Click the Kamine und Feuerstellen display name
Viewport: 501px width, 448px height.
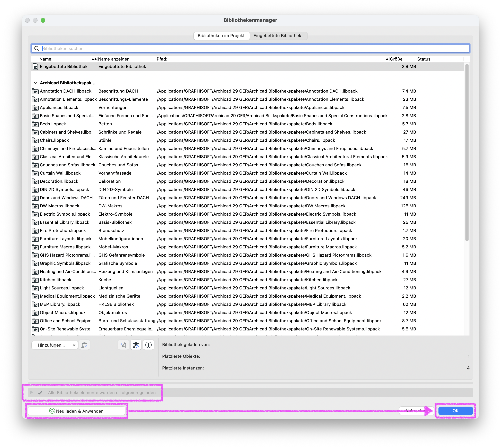(x=124, y=148)
